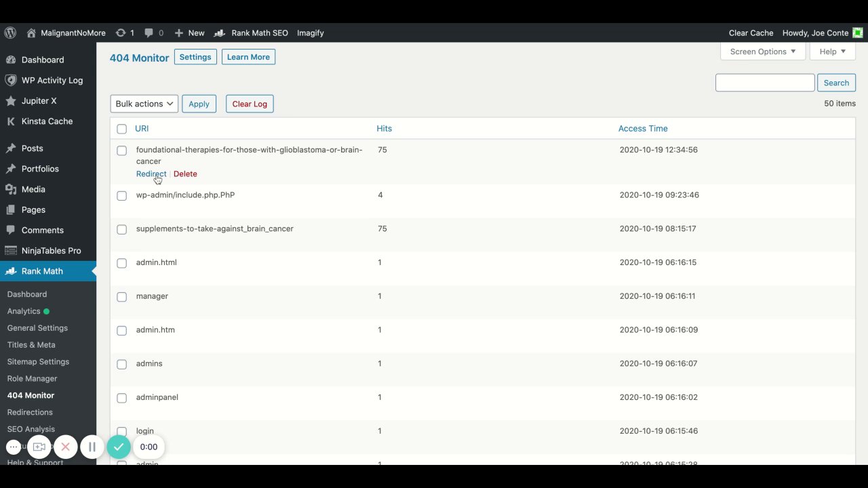Expand the Help tab

pyautogui.click(x=832, y=52)
